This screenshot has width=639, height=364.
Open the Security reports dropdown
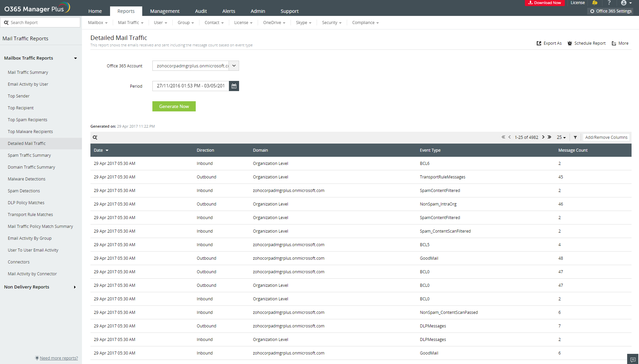point(332,23)
